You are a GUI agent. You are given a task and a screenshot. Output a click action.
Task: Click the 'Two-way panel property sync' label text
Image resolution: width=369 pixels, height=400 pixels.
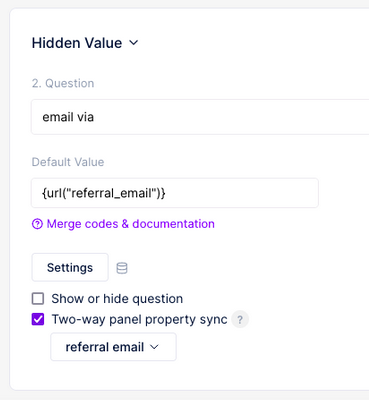click(139, 319)
